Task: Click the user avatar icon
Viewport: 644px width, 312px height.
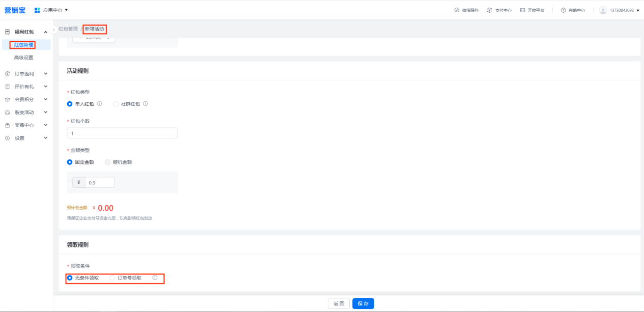Action: click(x=603, y=10)
